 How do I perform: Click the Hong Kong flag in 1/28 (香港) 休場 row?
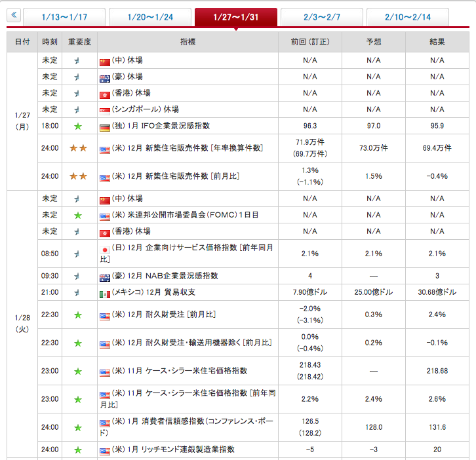(105, 233)
